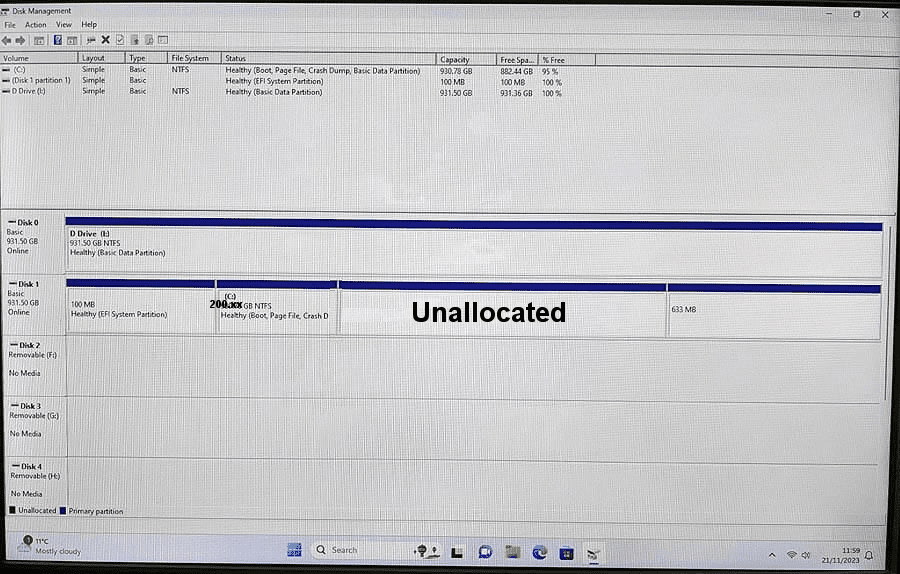Open Microsoft Store from the taskbar
Image resolution: width=900 pixels, height=574 pixels.
pyautogui.click(x=567, y=553)
